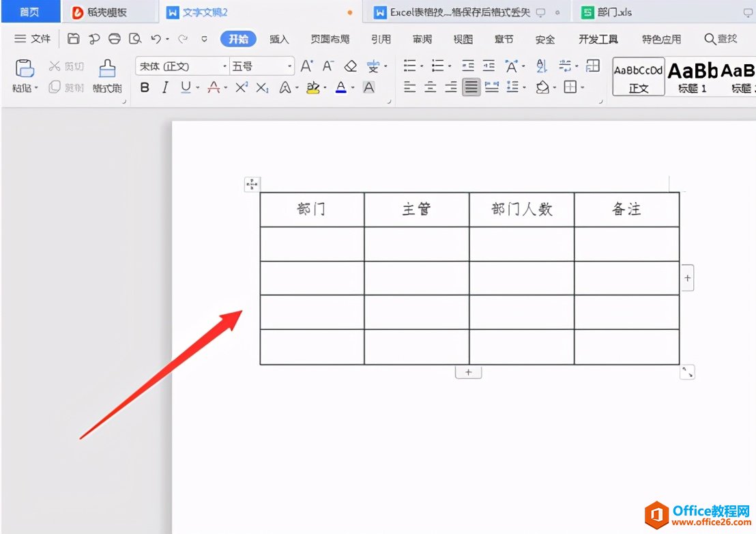Switch to the 插入 ribbon tab
Screen dimensions: 756x534
[x=279, y=39]
